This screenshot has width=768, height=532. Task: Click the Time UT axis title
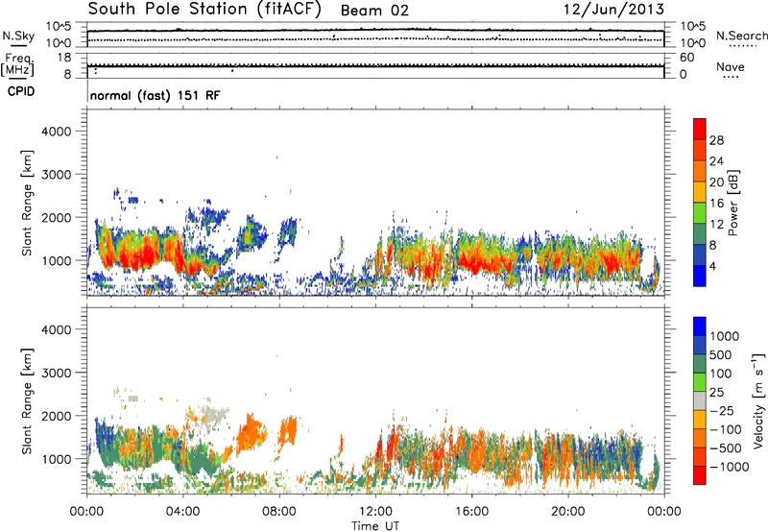click(x=375, y=526)
